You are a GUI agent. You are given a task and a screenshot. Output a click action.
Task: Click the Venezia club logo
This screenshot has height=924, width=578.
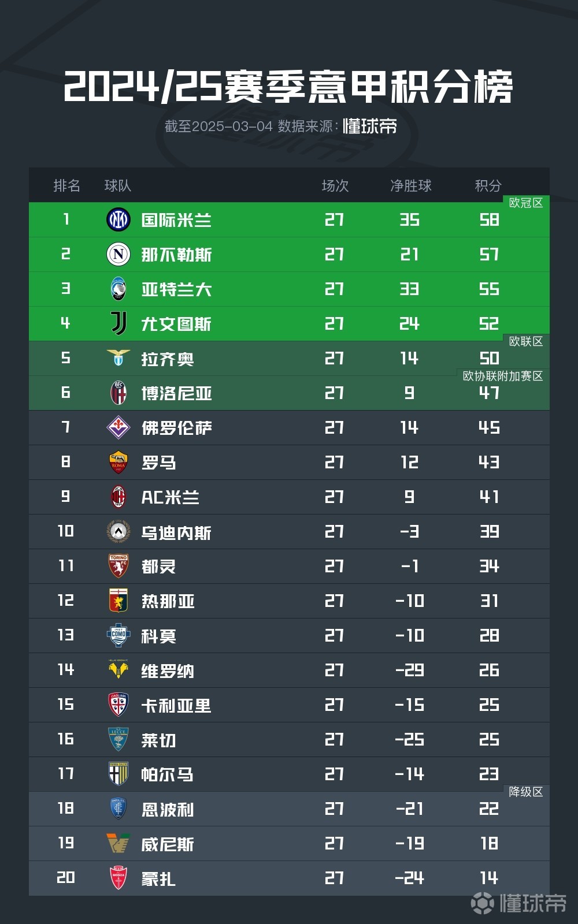[118, 843]
